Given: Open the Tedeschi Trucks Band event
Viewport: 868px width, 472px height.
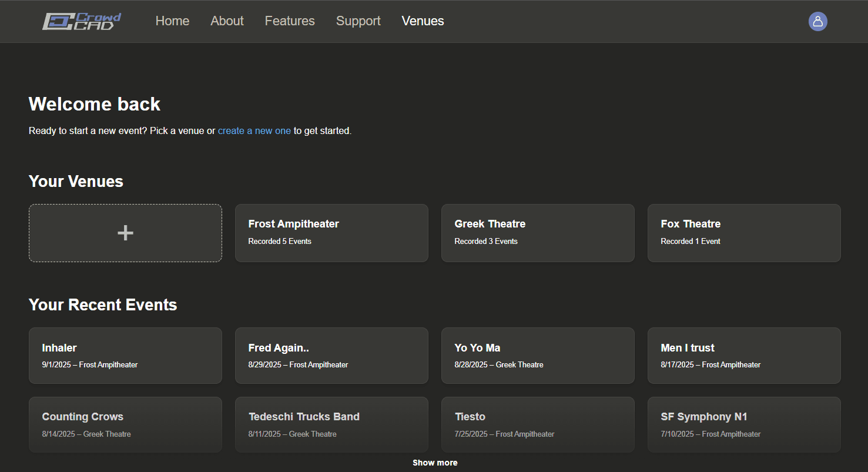Looking at the screenshot, I should pos(331,424).
